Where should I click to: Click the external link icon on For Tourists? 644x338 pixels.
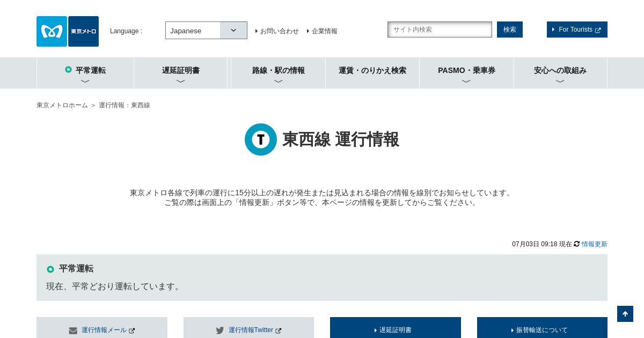click(598, 30)
